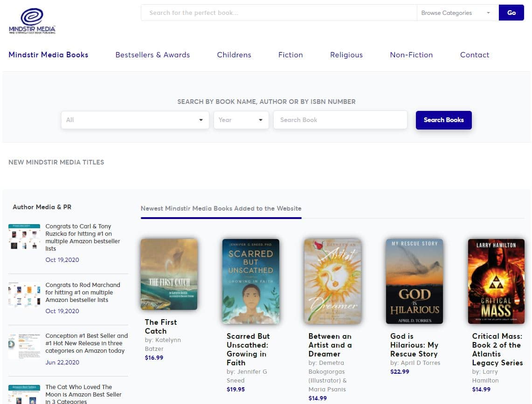Open thumbnail for Cat Who Loved Moon post
532x404 pixels.
click(24, 395)
